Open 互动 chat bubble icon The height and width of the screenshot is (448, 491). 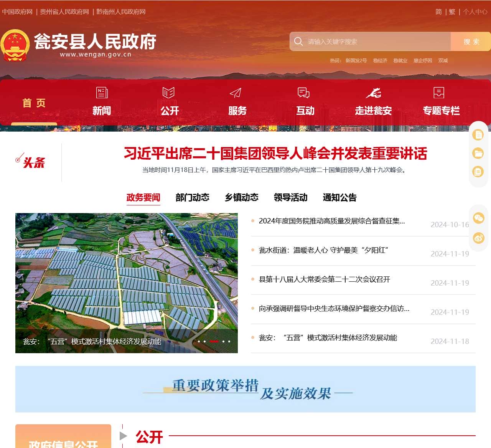[303, 93]
